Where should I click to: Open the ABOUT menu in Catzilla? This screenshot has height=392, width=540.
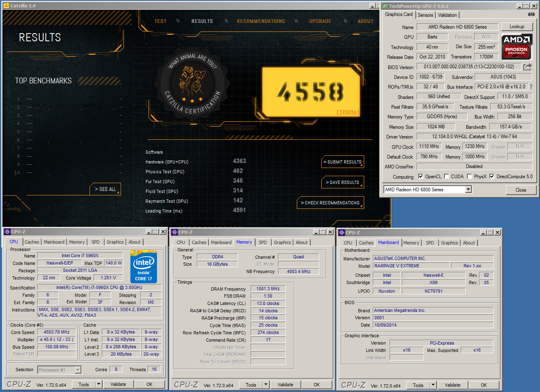tap(365, 21)
